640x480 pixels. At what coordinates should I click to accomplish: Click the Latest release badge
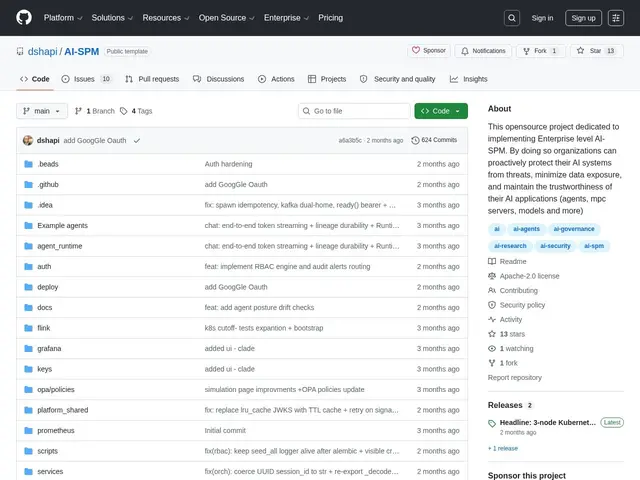[612, 422]
